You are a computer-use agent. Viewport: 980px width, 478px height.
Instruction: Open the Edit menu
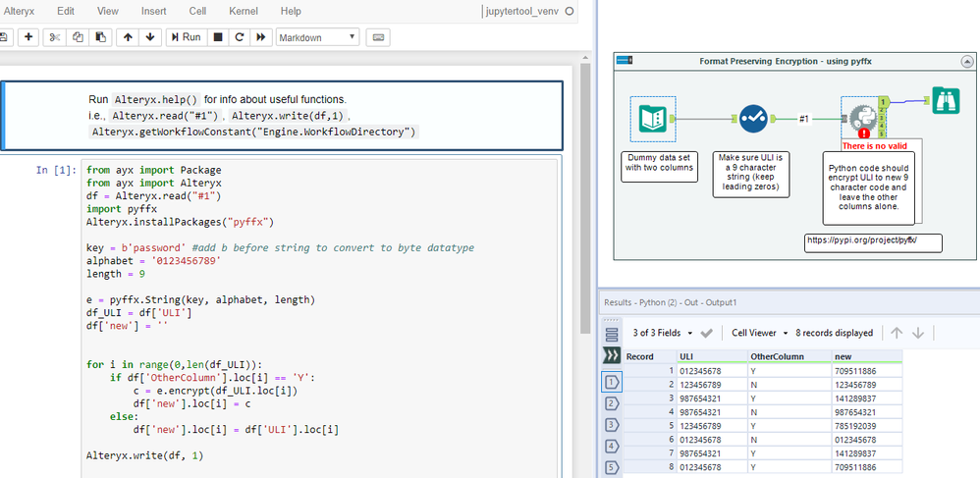coord(65,11)
